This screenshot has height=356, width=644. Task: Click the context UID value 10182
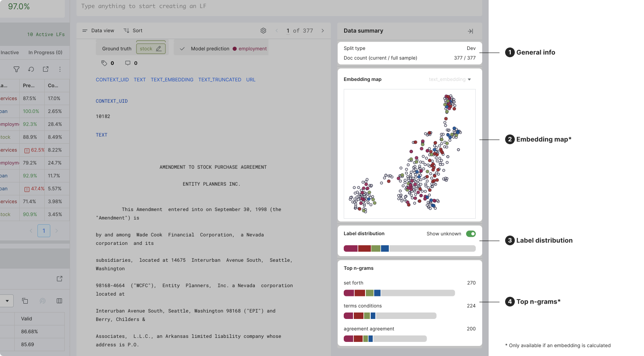click(x=103, y=116)
